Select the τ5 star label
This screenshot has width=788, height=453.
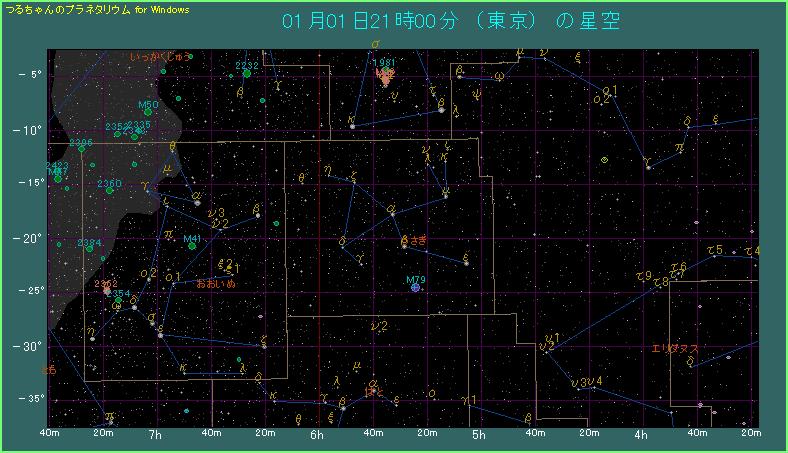point(714,250)
